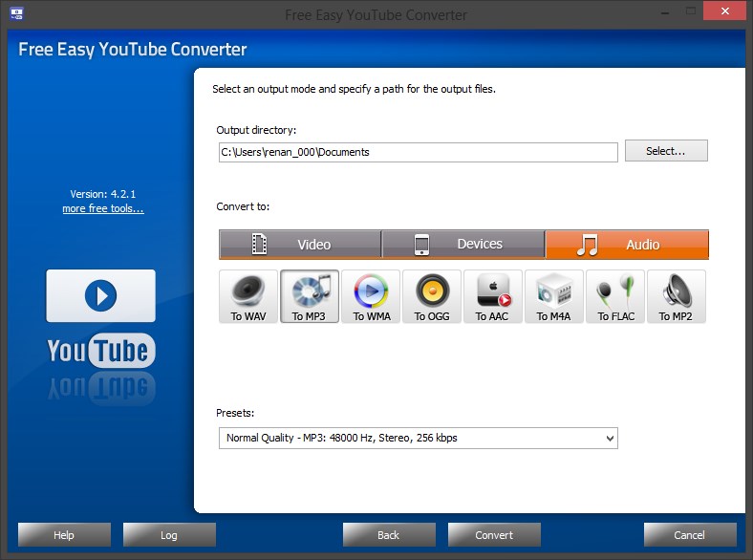Open the Presets dropdown list
The image size is (753, 560).
point(419,438)
